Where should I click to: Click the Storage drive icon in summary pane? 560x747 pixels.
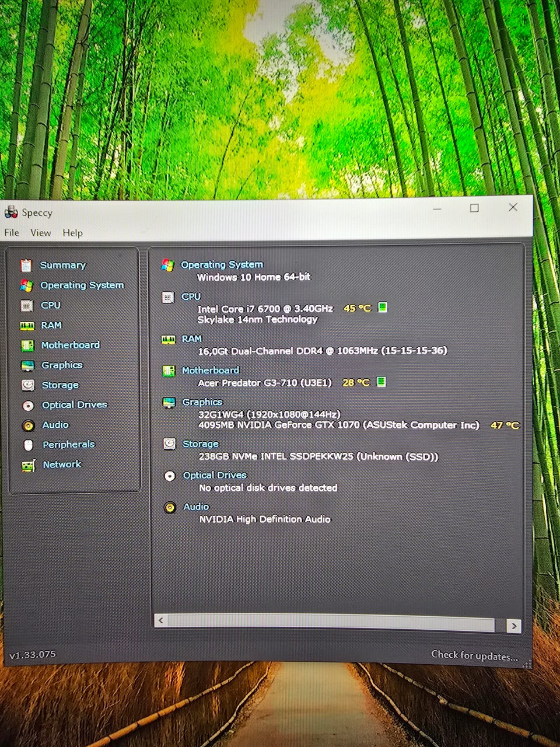pos(169,444)
